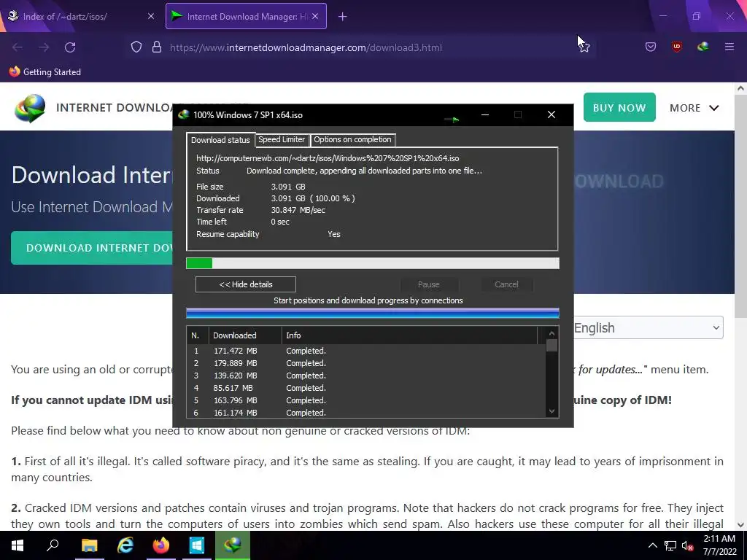The width and height of the screenshot is (747, 560).
Task: Switch to Index of /~dartz/isos/ tab
Action: [82, 16]
